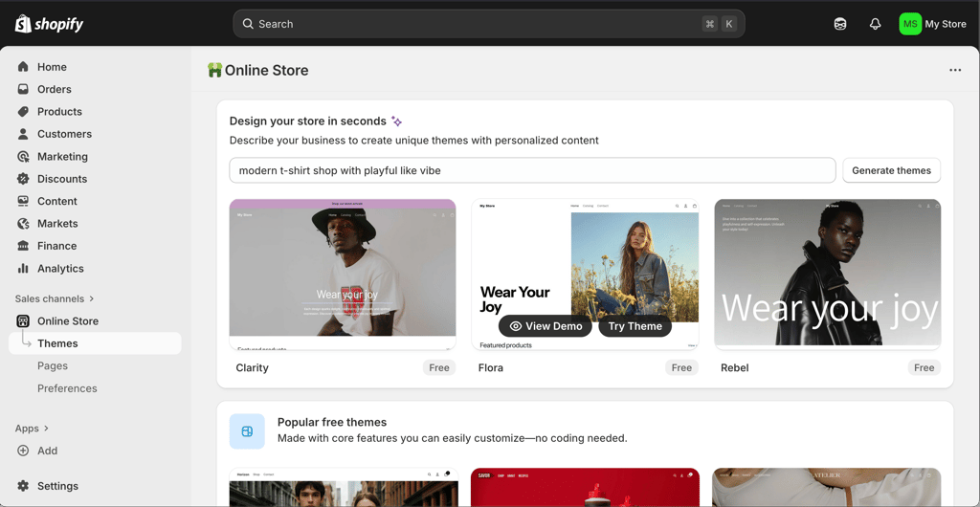Click the Content image icon
Image resolution: width=980 pixels, height=507 pixels.
23,201
